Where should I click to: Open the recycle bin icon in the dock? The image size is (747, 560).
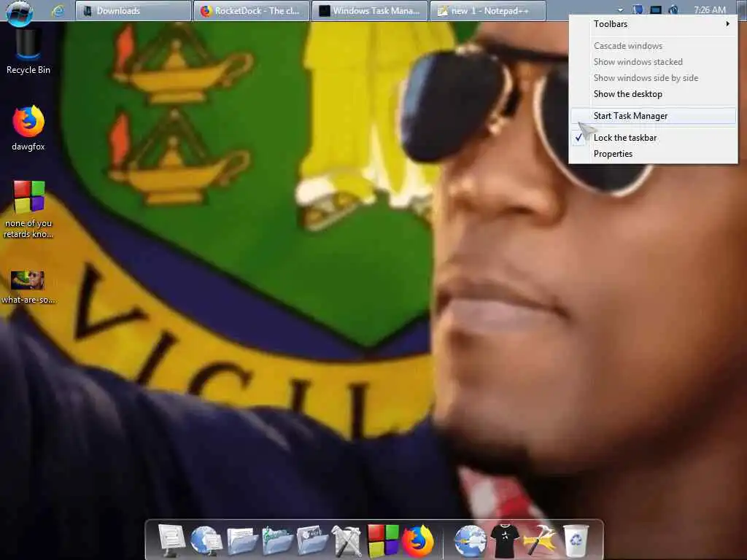[576, 540]
